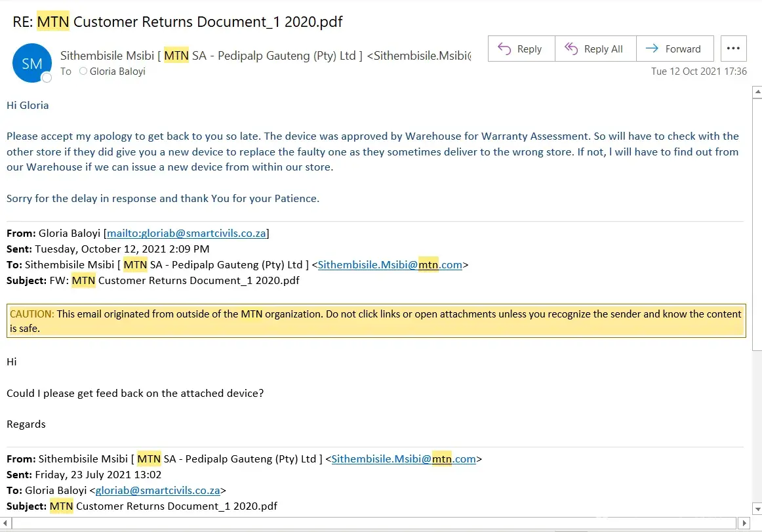This screenshot has height=532, width=762.
Task: Click the vertical scrollbar thumb
Action: point(756,223)
